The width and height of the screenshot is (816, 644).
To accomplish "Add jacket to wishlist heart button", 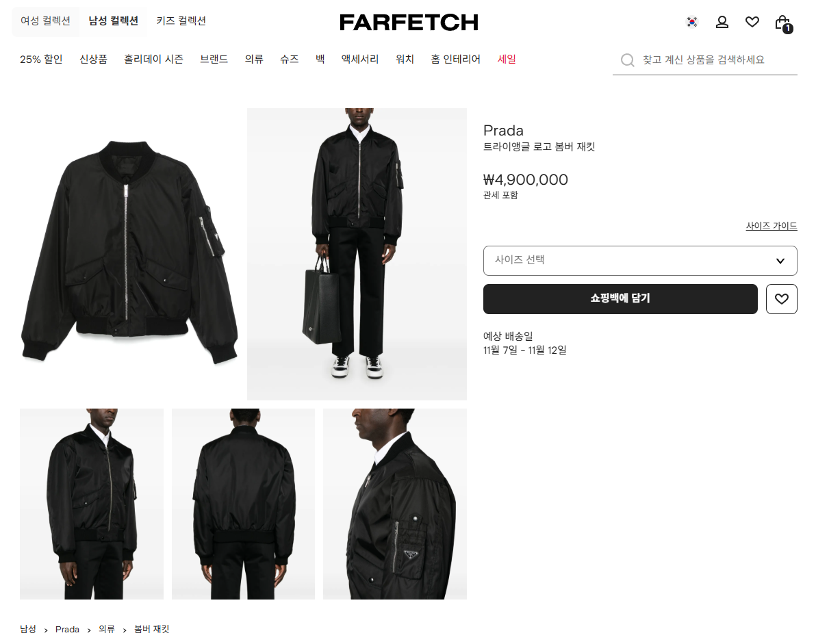I will point(781,299).
